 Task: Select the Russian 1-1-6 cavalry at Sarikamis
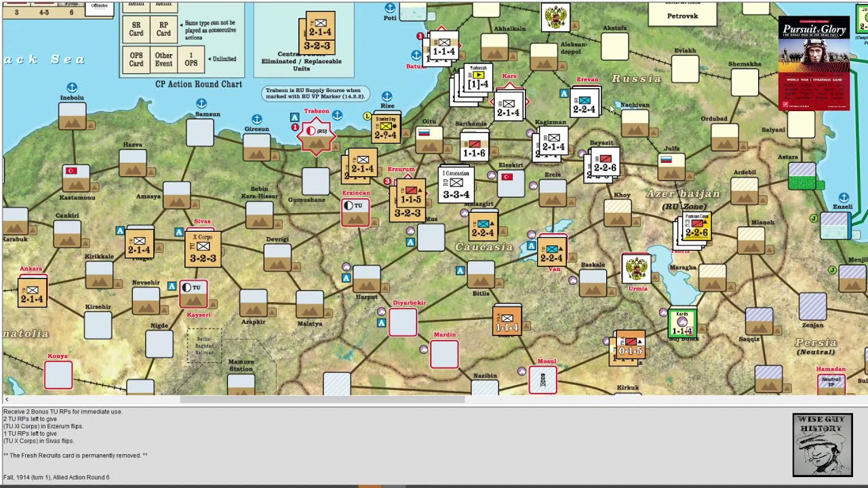[x=474, y=146]
